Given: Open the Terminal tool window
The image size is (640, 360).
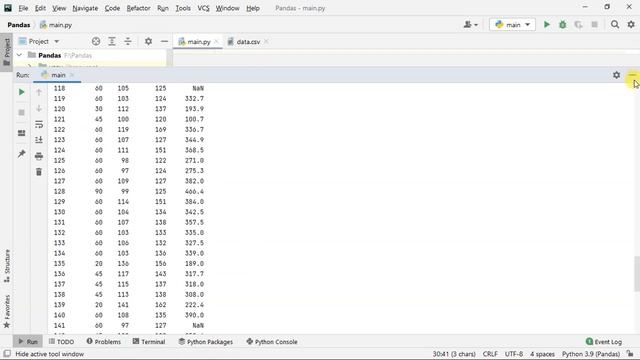Looking at the screenshot, I should pos(149,342).
